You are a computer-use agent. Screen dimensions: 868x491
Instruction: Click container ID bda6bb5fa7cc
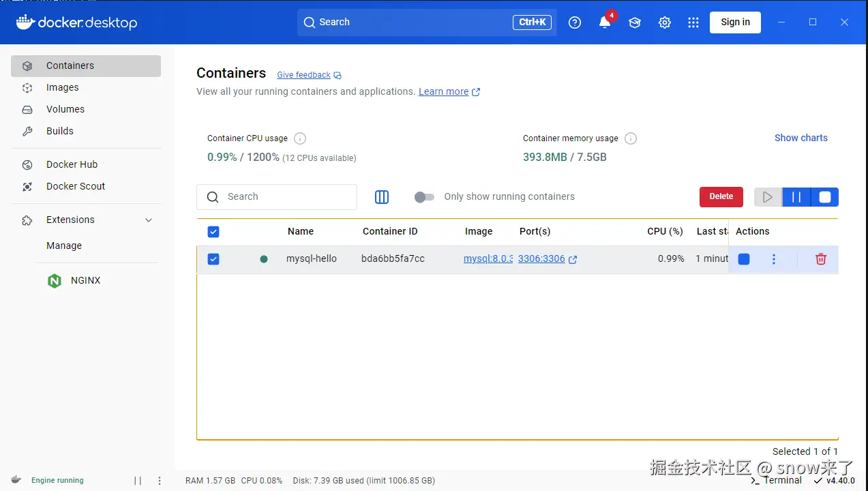click(x=393, y=259)
